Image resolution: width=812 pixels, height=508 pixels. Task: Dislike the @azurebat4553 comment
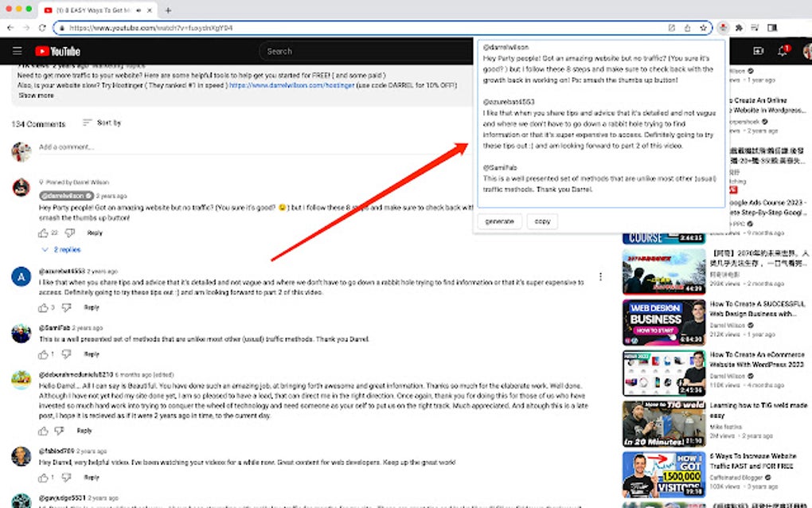(66, 307)
